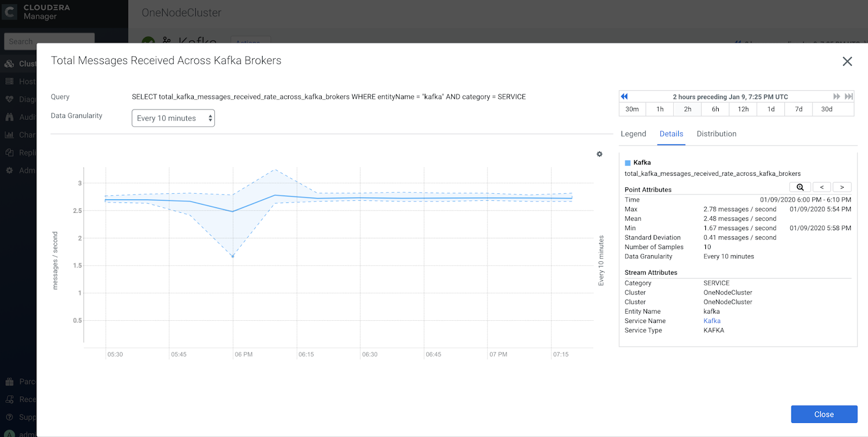Click the Category value 'SERVICE'
This screenshot has height=437, width=868.
[x=717, y=283]
